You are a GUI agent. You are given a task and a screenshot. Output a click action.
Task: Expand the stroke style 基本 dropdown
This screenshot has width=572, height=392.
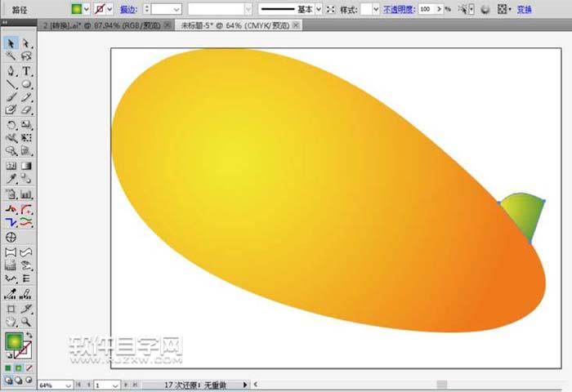[319, 9]
